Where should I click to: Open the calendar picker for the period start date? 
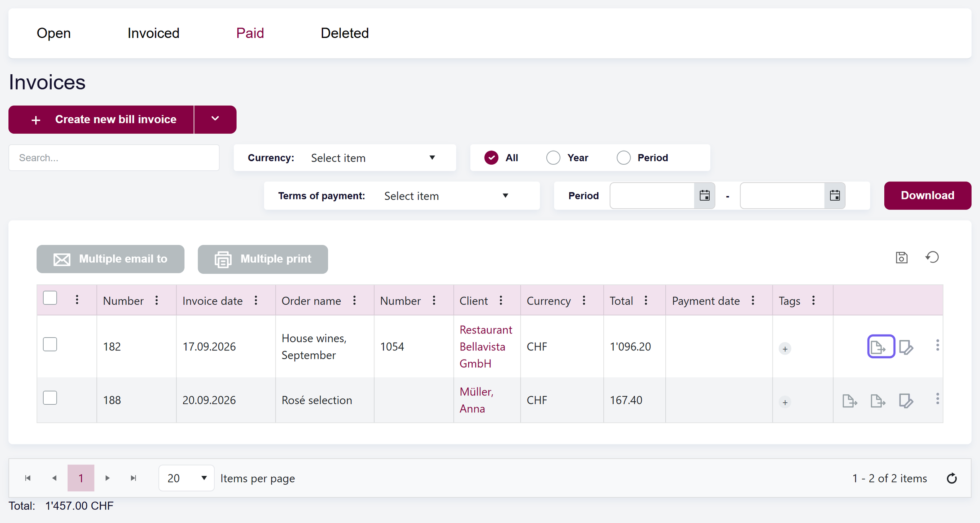coord(704,196)
